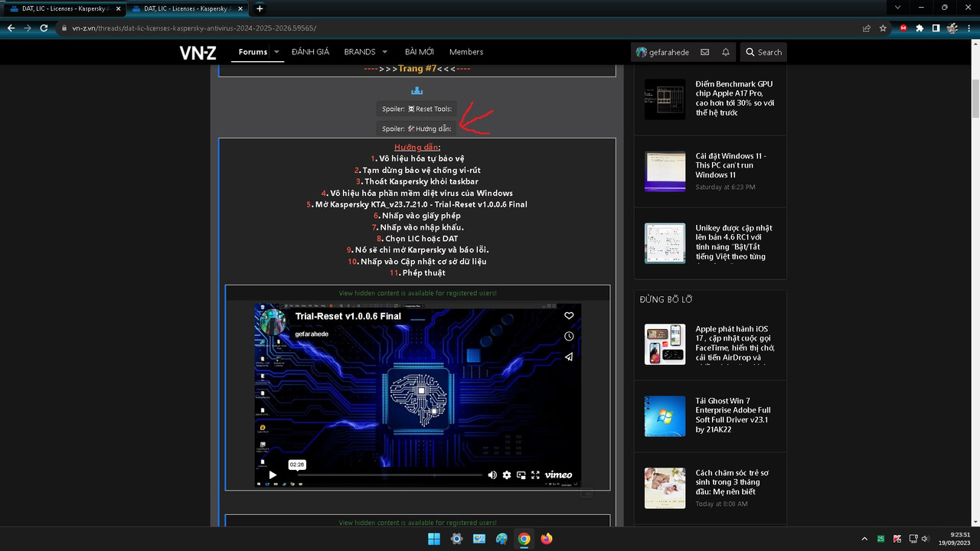Open Vimeo player settings gear

tap(507, 475)
